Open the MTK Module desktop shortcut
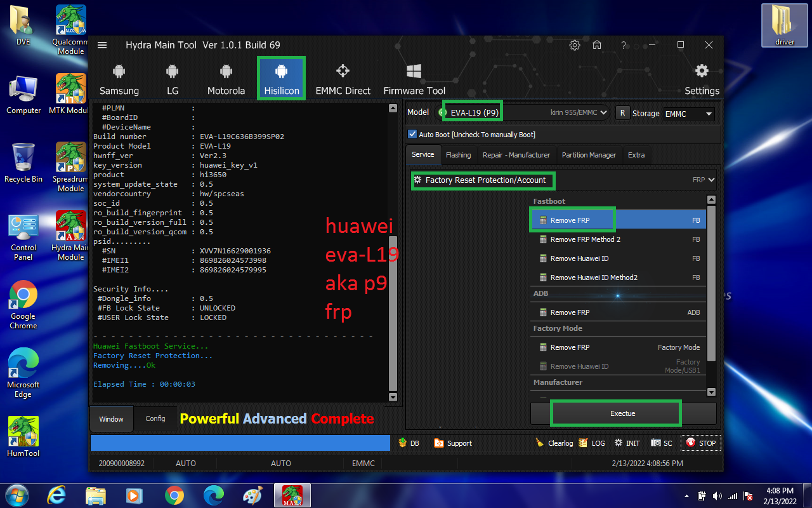Image resolution: width=812 pixels, height=508 pixels. tap(71, 93)
